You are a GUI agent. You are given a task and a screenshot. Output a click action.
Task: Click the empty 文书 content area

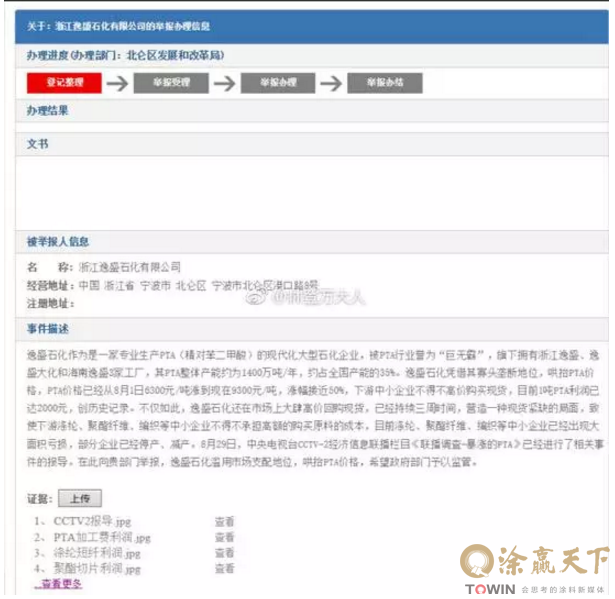pos(312,193)
